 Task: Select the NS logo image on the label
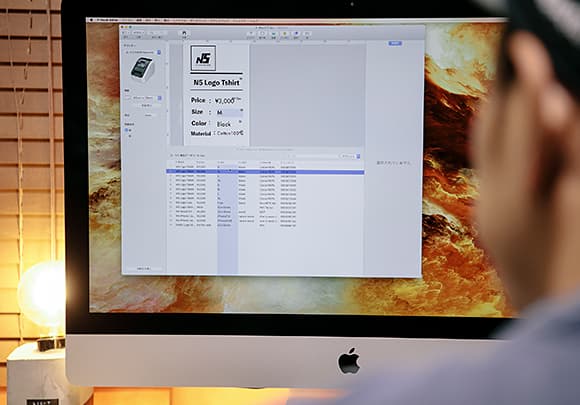coord(203,58)
